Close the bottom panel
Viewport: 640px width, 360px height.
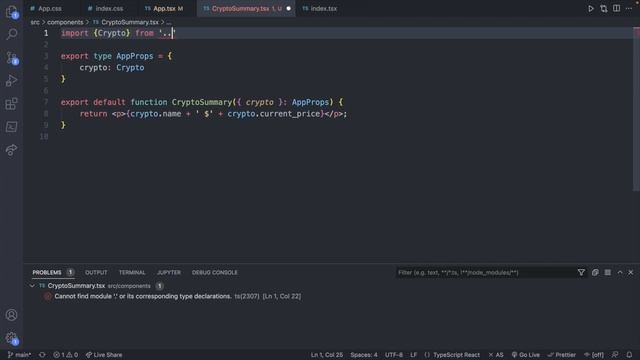(631, 272)
